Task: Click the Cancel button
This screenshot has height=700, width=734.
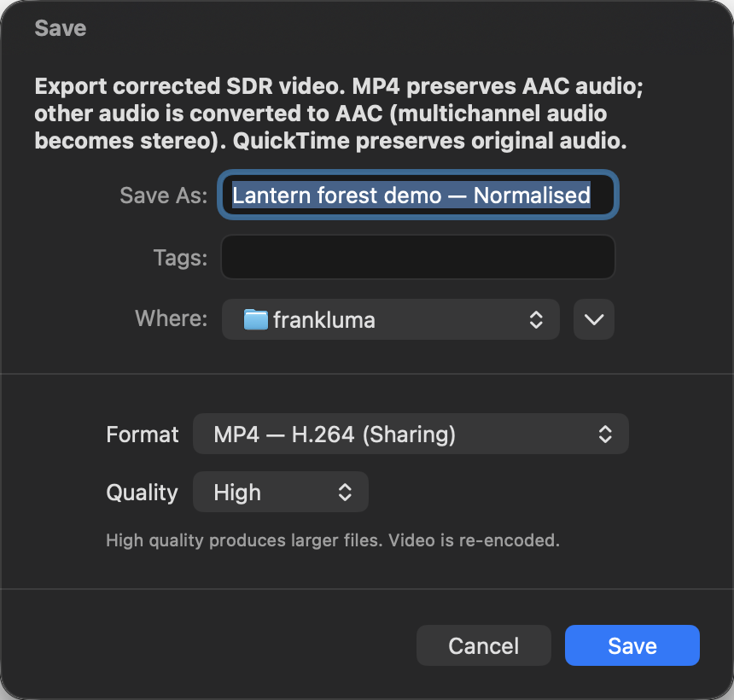Action: click(484, 645)
